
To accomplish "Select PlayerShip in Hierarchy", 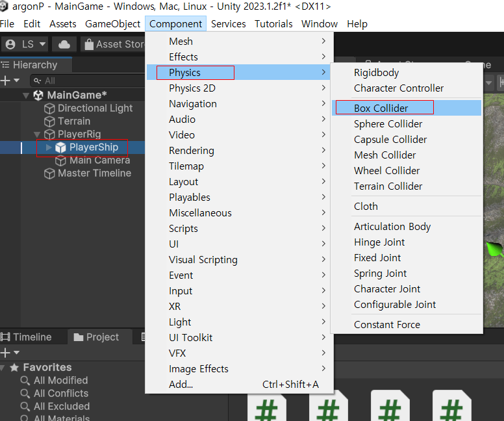I will coord(94,147).
